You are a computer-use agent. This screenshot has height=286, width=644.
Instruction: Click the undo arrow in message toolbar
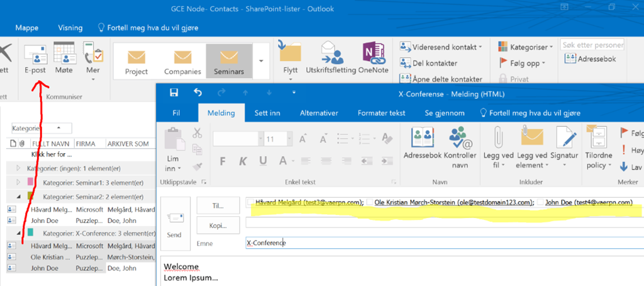pyautogui.click(x=197, y=93)
